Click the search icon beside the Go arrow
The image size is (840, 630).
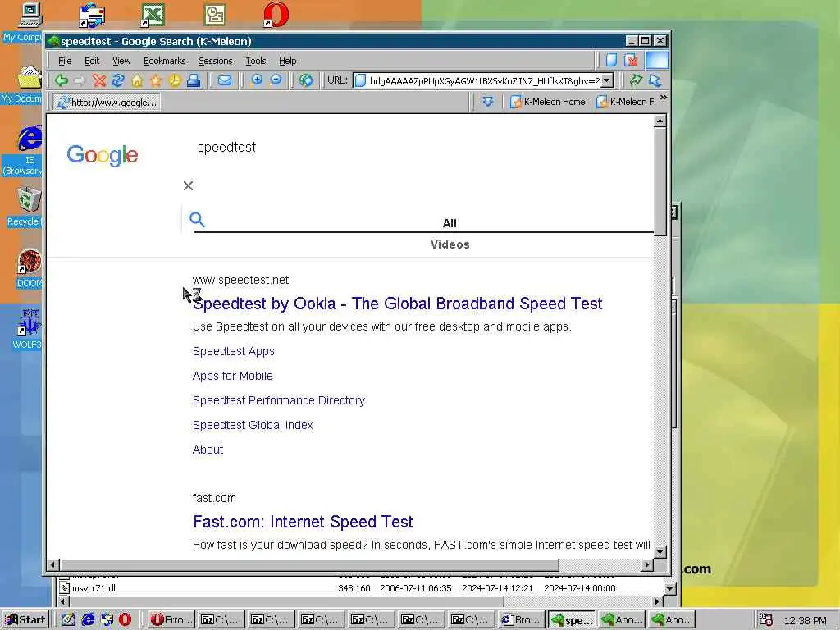(x=655, y=81)
